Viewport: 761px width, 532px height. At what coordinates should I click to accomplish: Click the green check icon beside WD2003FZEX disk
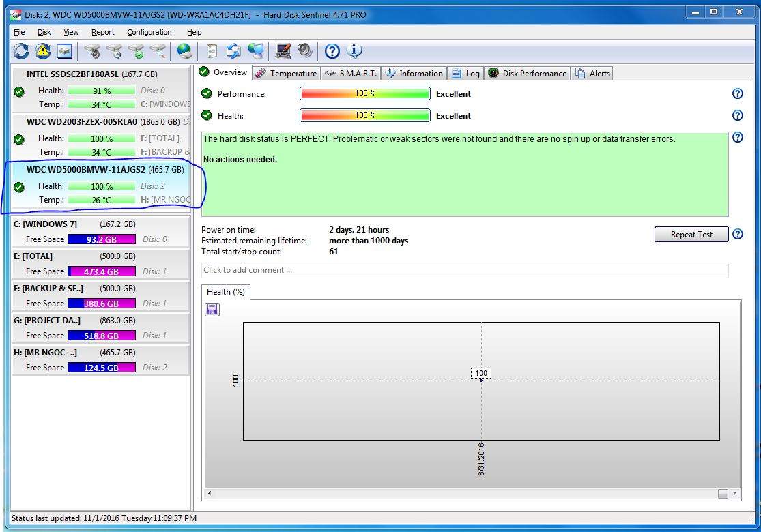click(19, 139)
